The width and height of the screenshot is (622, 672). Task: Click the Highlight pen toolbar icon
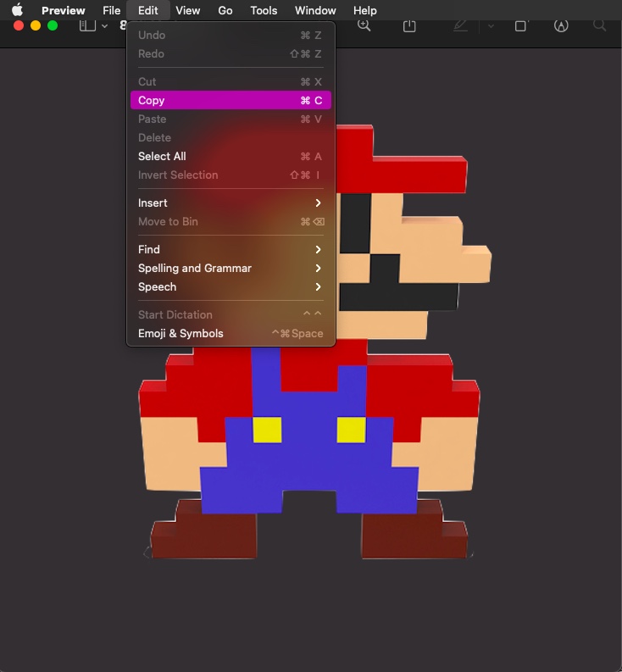(460, 25)
